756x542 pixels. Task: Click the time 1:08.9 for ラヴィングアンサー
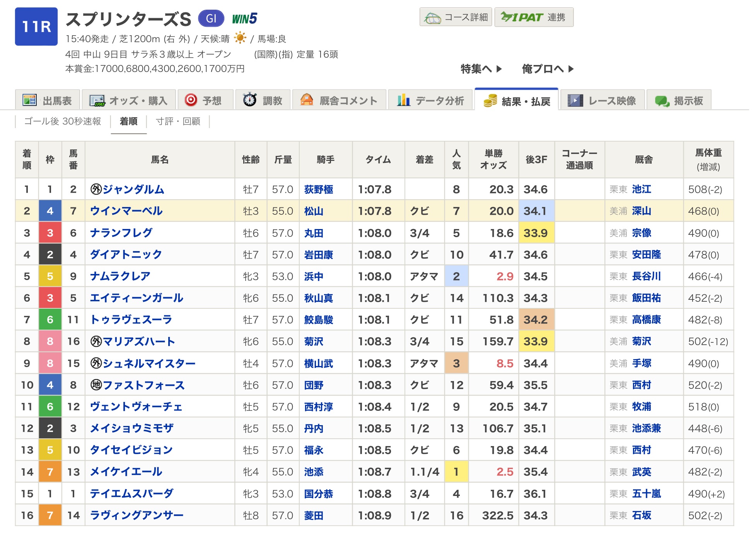(x=374, y=515)
